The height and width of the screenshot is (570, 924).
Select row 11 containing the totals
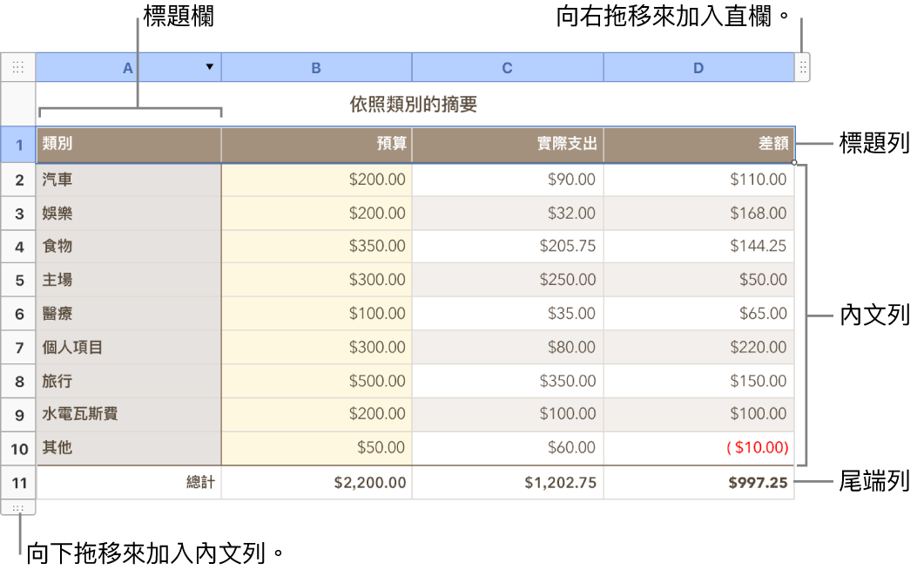click(18, 482)
